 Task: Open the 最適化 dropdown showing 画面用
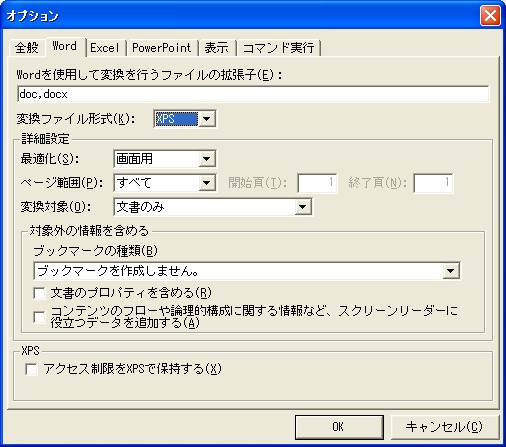pyautogui.click(x=165, y=159)
